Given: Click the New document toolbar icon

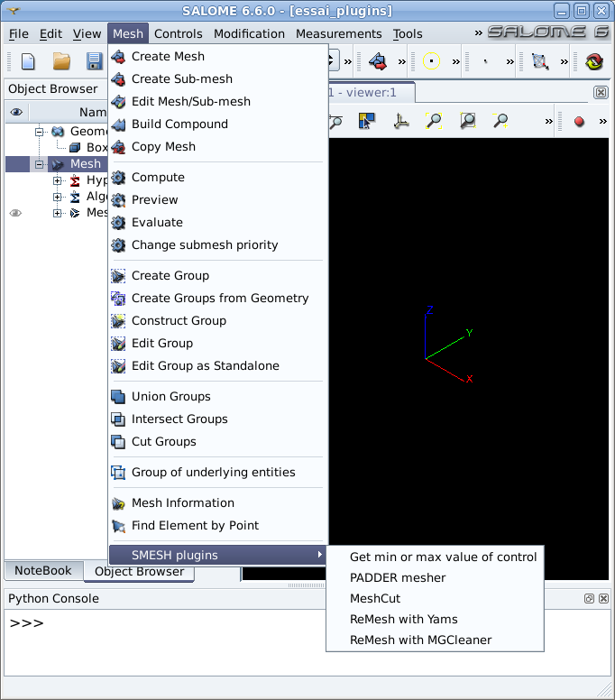Looking at the screenshot, I should pos(28,61).
